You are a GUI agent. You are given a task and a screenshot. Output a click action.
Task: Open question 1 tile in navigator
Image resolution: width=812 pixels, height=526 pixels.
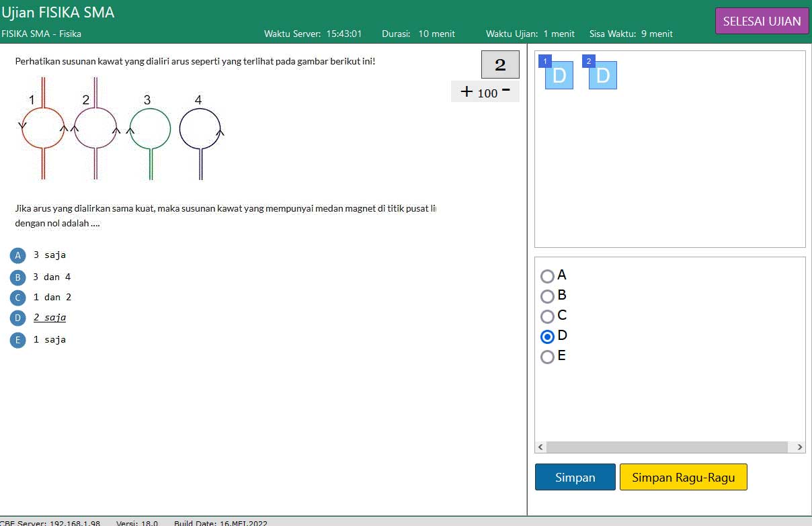tap(559, 75)
